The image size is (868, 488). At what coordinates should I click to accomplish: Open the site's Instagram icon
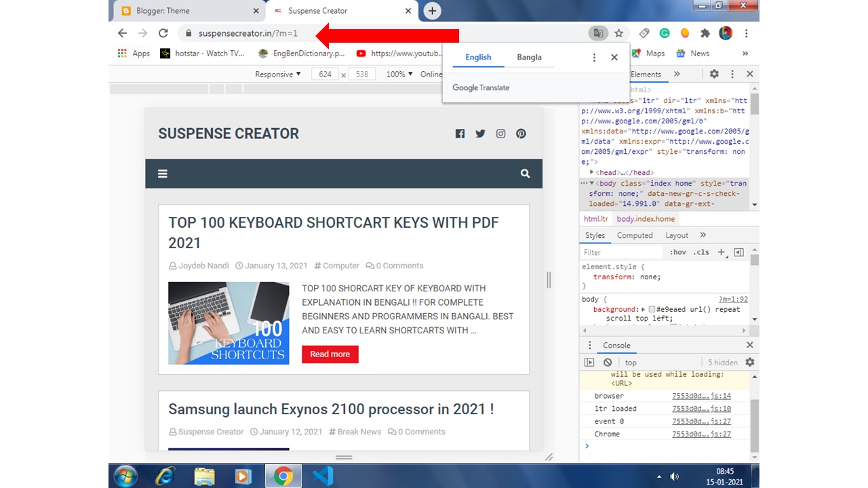coord(500,134)
